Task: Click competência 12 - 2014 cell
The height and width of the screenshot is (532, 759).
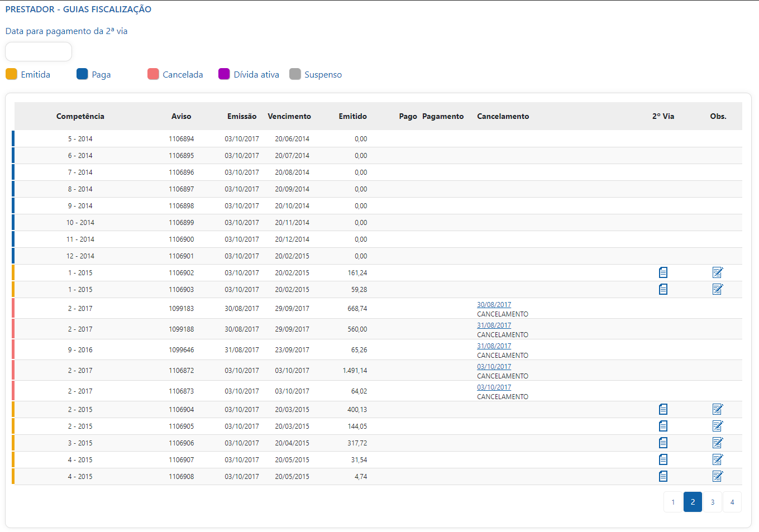Action: point(80,256)
